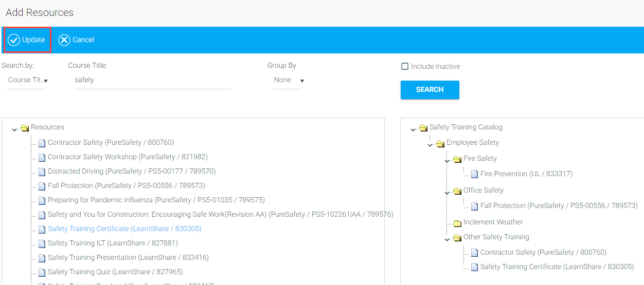Click the Cancel X icon

coord(64,40)
